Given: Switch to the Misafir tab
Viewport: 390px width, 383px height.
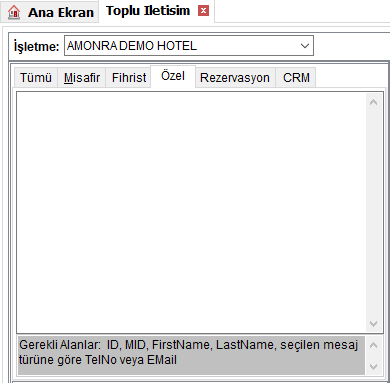Looking at the screenshot, I should tap(82, 78).
